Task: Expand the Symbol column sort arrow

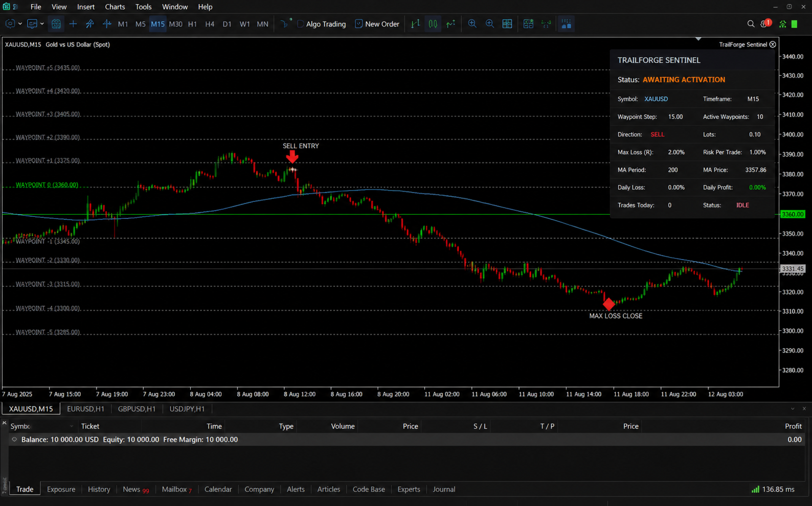Action: tap(72, 426)
